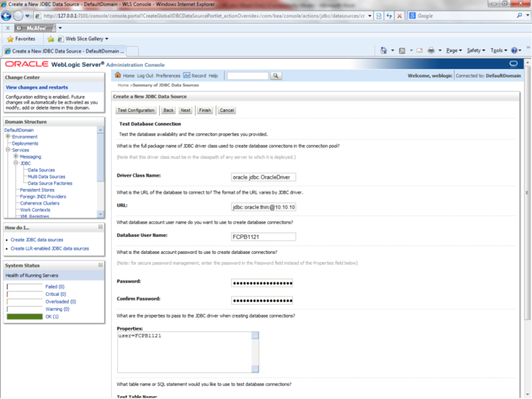The width and height of the screenshot is (532, 399).
Task: Click the Google search magnifier icon
Action: coord(519,16)
